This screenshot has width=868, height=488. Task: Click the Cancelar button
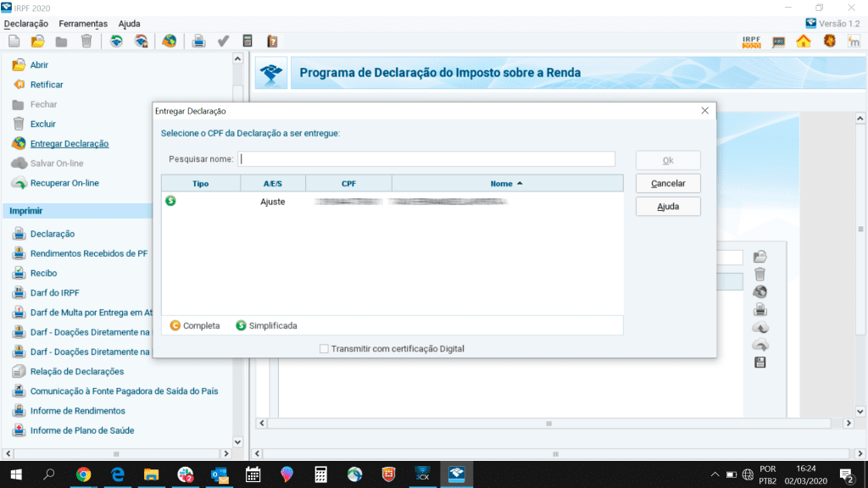point(668,183)
